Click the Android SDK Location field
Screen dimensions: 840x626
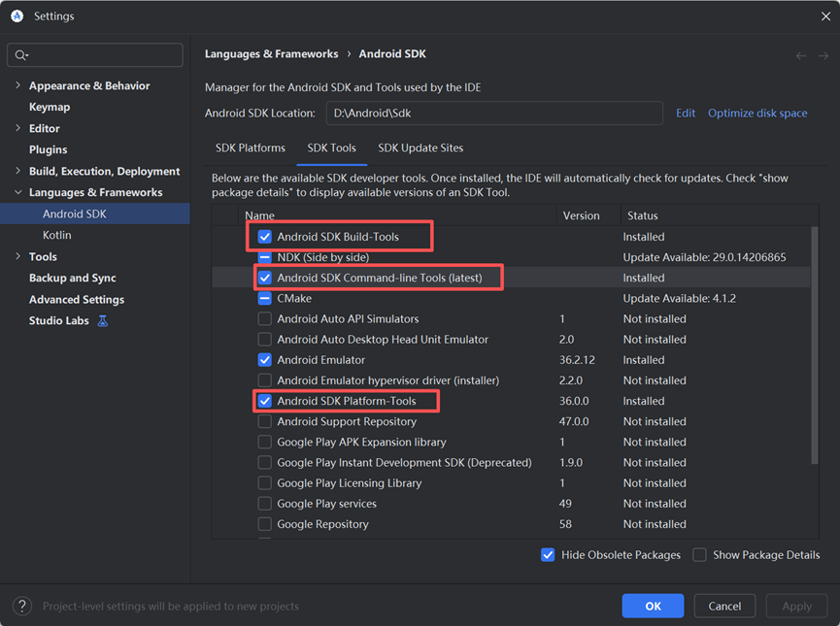494,113
